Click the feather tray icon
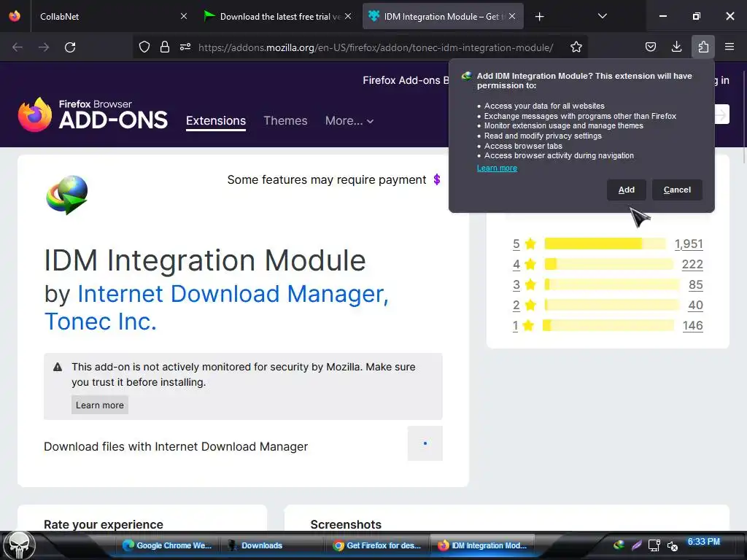This screenshot has height=560, width=747. (x=637, y=545)
